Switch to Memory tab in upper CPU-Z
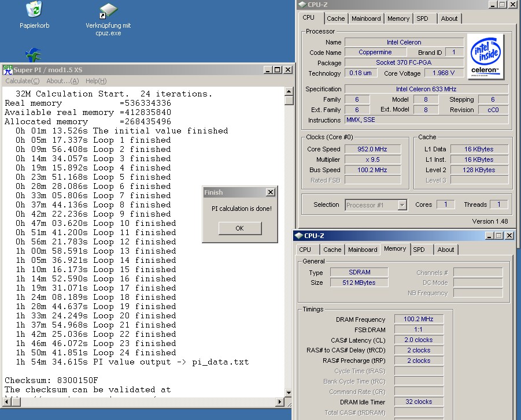Screen dimensions: 521x420 (398, 18)
